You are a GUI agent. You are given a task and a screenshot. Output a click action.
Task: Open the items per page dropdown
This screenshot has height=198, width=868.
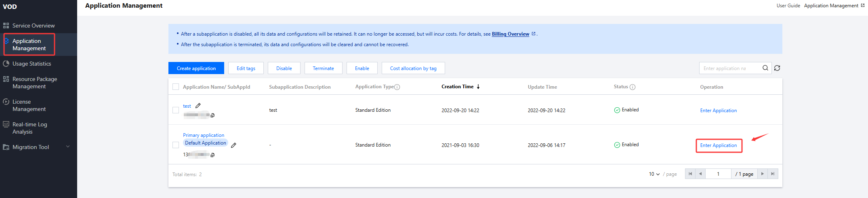coord(654,174)
